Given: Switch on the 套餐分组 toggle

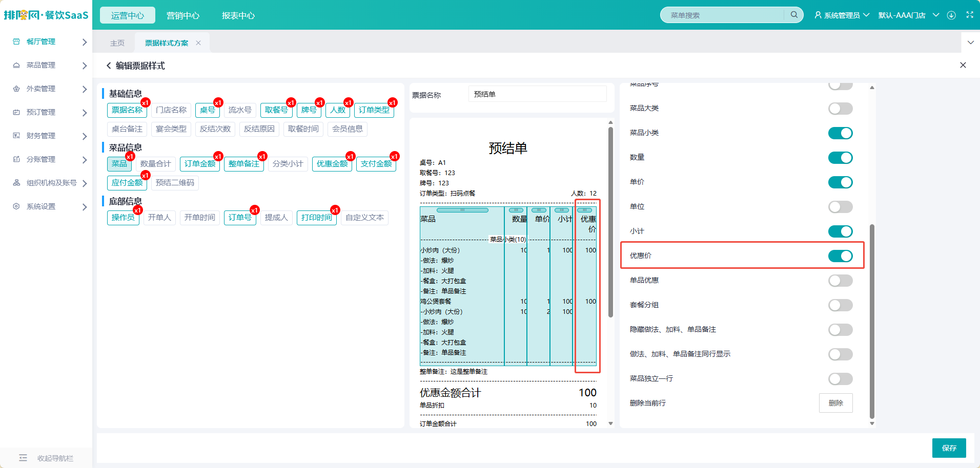Looking at the screenshot, I should click(841, 305).
